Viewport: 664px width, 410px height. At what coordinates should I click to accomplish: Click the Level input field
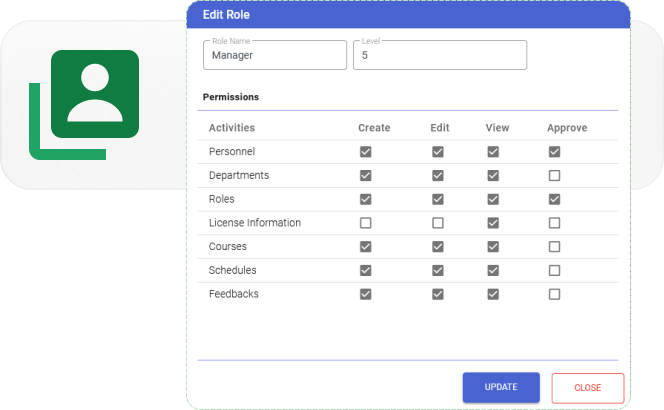click(x=439, y=56)
